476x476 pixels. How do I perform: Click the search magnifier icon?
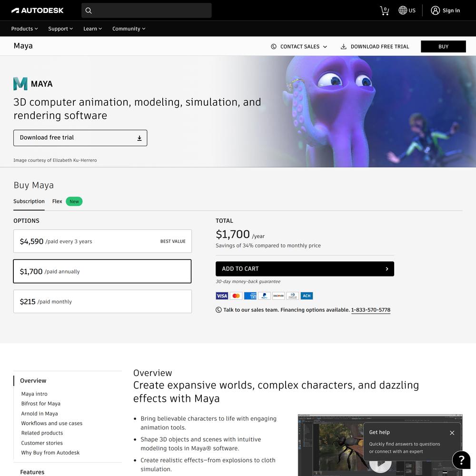click(x=89, y=10)
